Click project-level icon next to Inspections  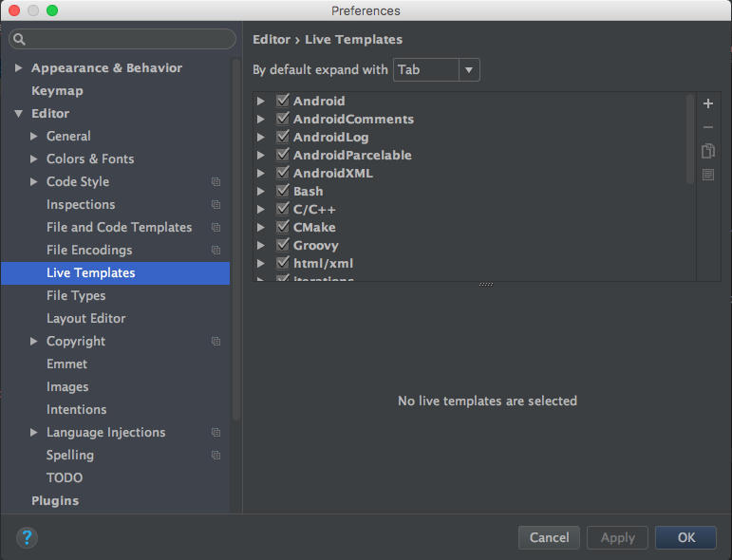click(216, 205)
